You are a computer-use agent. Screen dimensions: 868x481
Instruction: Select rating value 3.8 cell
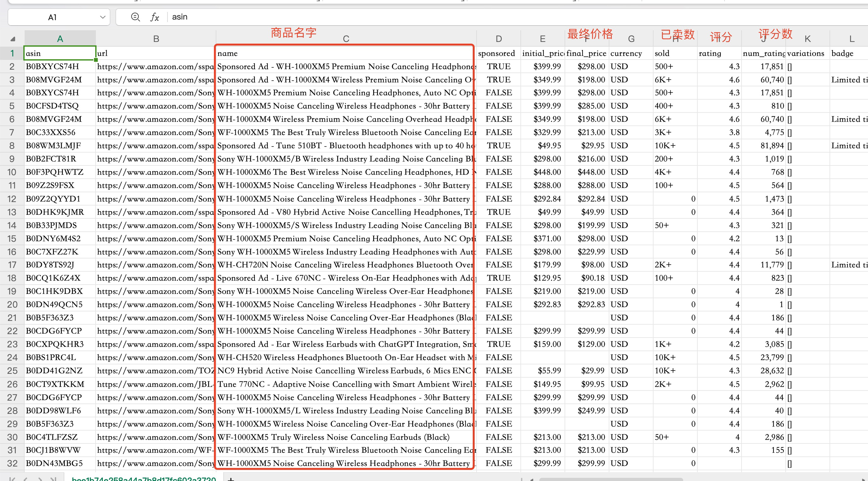pos(719,132)
